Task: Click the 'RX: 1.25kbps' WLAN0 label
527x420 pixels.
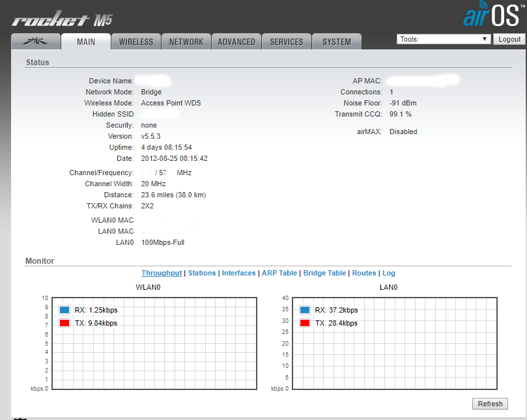Action: tap(96, 310)
